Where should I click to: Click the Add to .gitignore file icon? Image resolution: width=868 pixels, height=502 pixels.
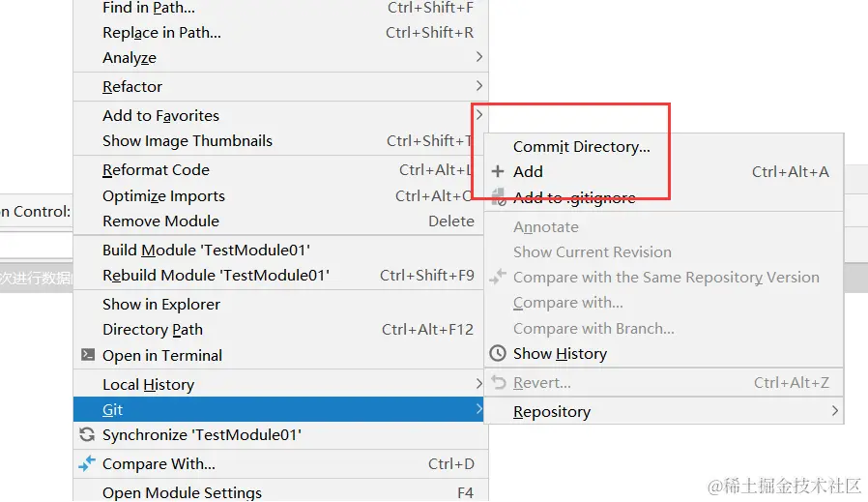[x=498, y=196]
